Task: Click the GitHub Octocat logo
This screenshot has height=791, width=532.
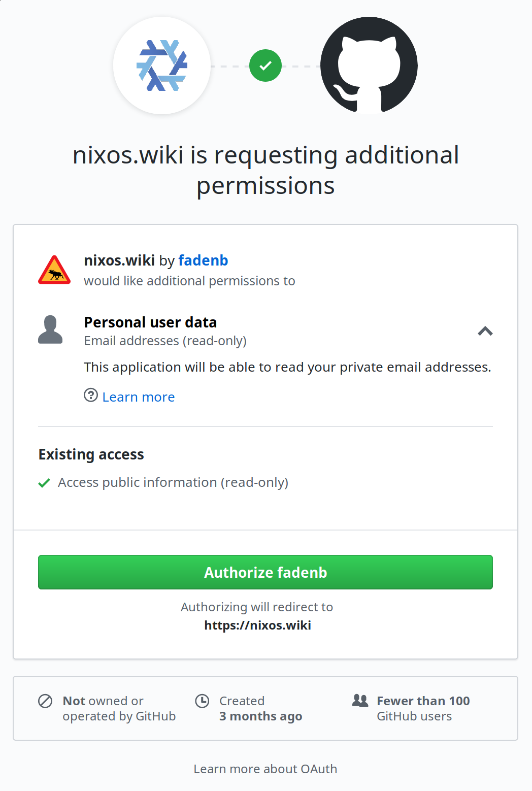Action: point(369,65)
